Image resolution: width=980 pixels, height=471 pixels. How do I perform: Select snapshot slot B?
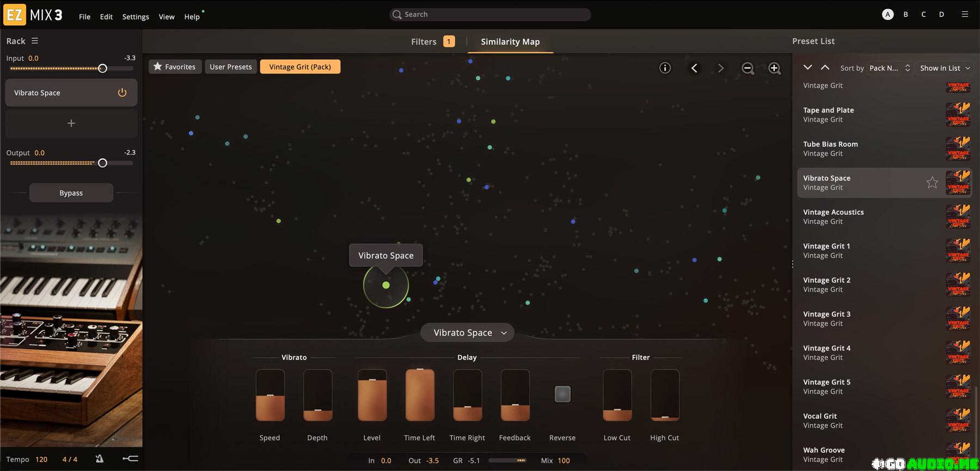(905, 15)
